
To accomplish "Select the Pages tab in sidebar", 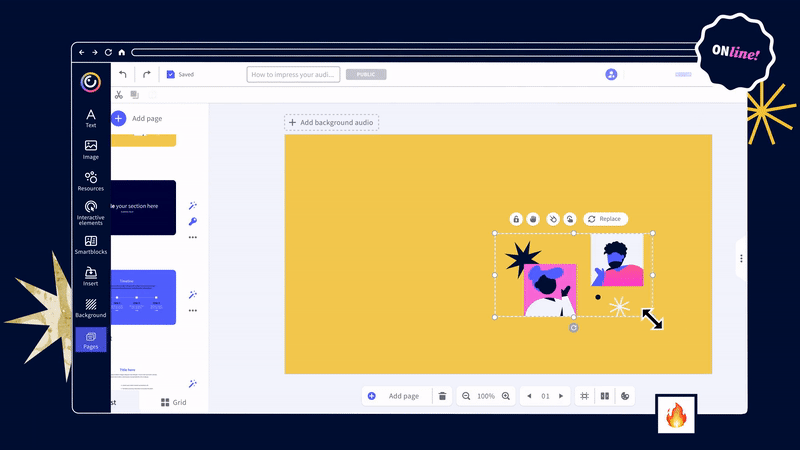I will (x=91, y=340).
